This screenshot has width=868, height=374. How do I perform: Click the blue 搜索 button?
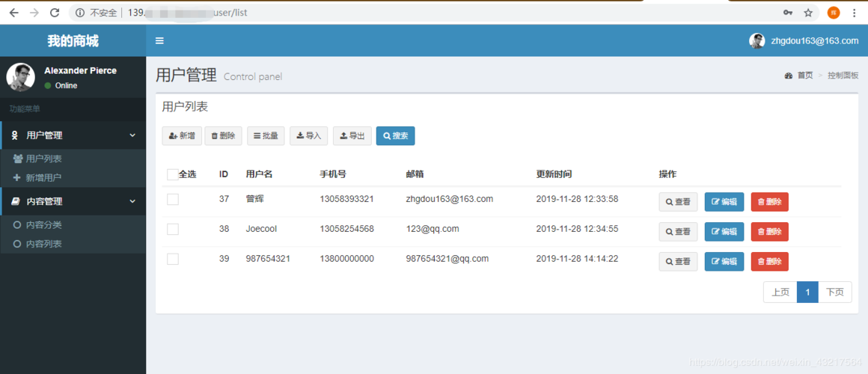395,136
